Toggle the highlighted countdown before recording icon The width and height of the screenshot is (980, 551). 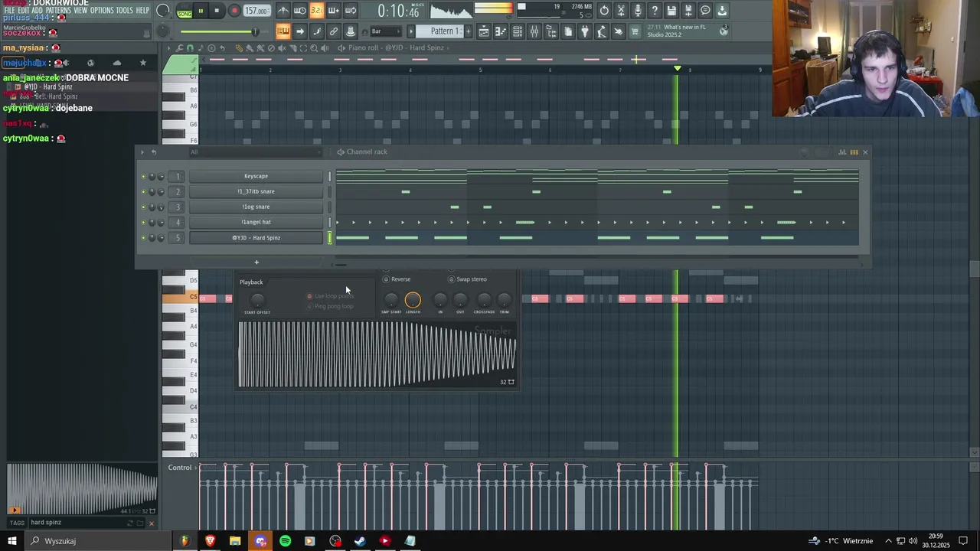click(316, 11)
